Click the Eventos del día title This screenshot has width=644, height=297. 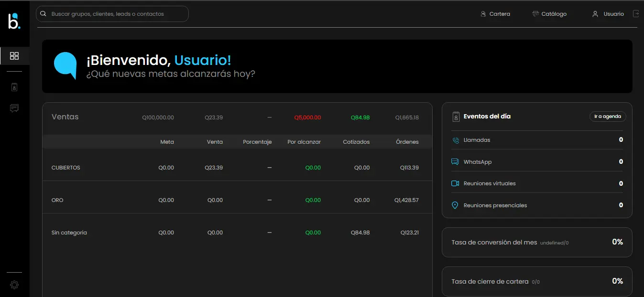click(x=487, y=116)
